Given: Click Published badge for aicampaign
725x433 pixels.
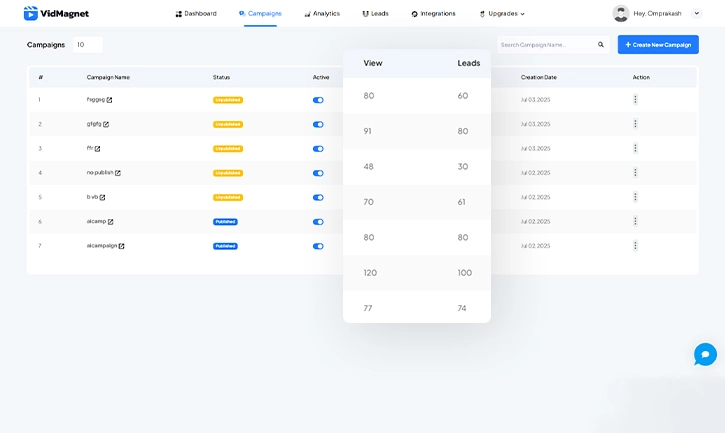Looking at the screenshot, I should (x=225, y=246).
